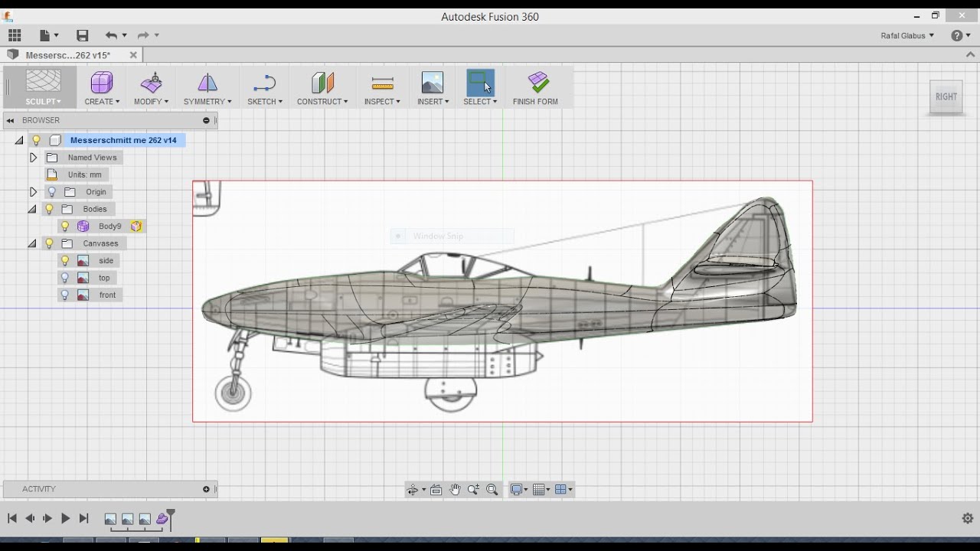
Task: Open timeline settings gear icon
Action: [x=967, y=518]
